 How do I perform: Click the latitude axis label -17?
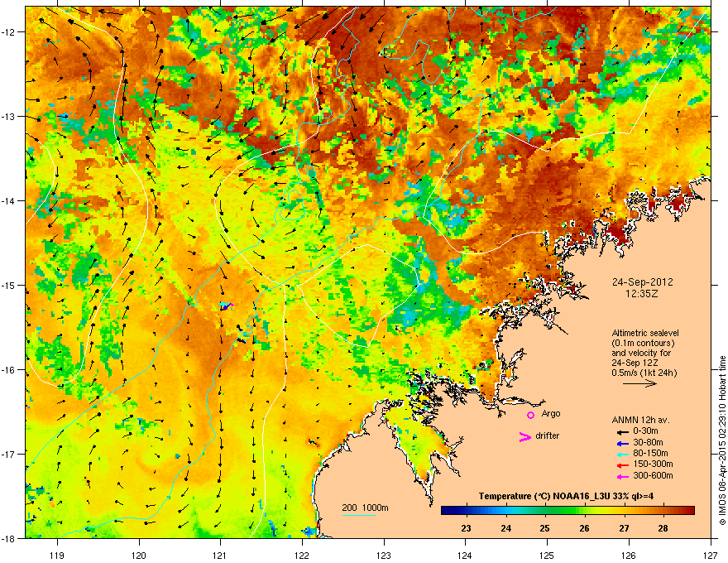[x=9, y=454]
